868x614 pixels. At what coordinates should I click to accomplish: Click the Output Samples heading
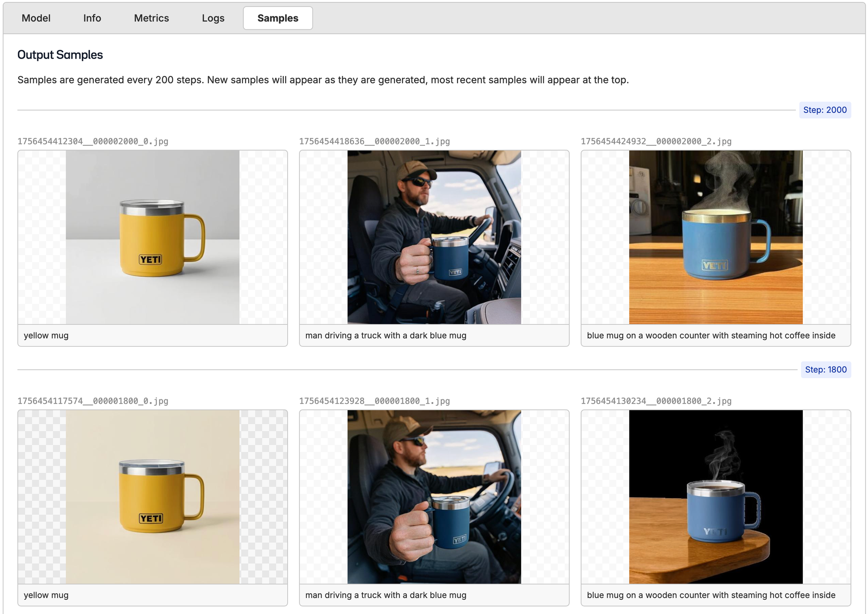point(60,55)
